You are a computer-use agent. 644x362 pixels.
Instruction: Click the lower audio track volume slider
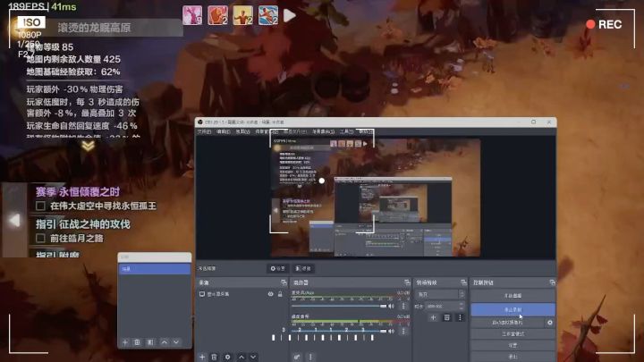pos(339,331)
